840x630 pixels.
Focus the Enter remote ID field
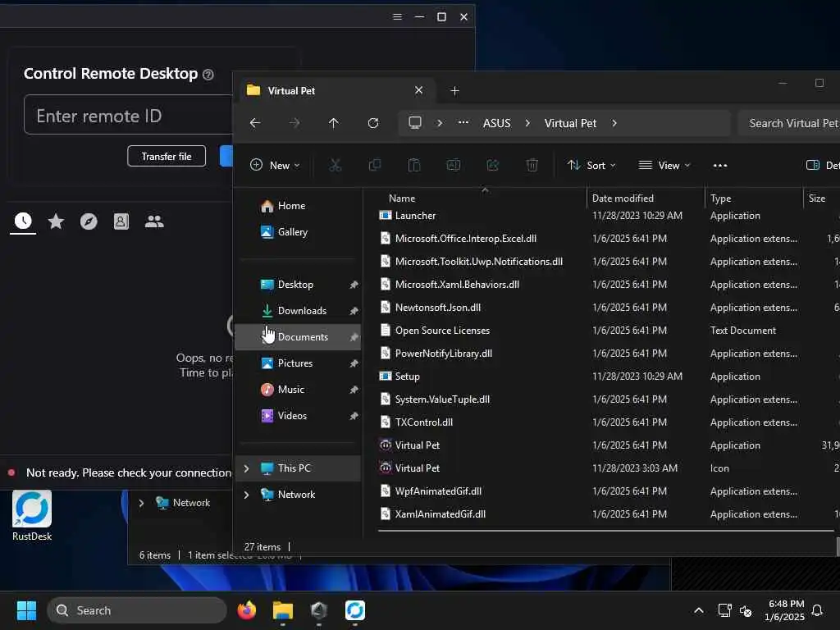129,115
